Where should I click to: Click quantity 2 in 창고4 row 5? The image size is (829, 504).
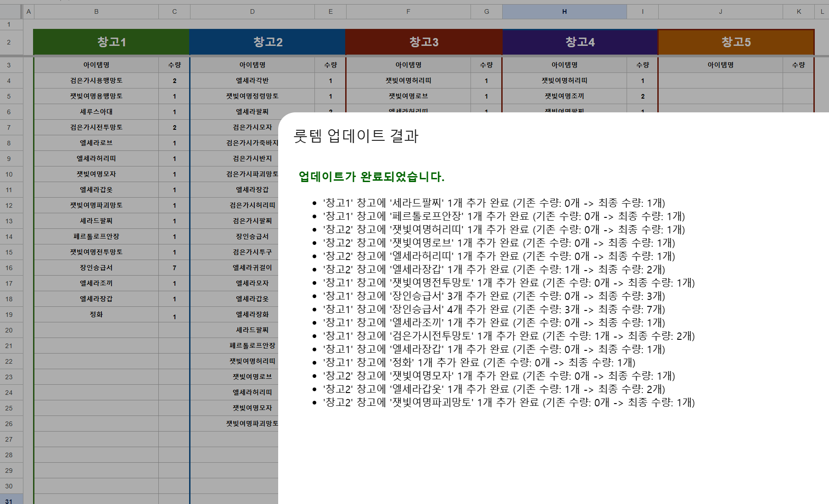pyautogui.click(x=643, y=96)
